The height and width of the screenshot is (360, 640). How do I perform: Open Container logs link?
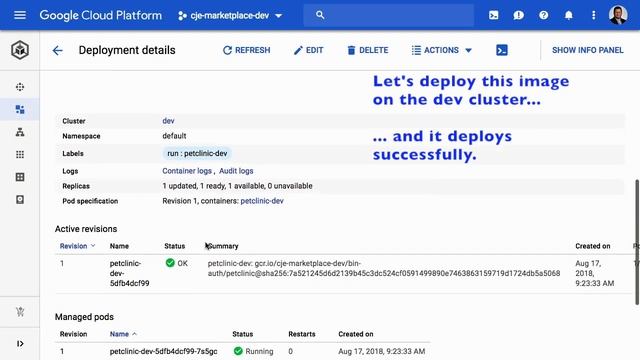(187, 171)
